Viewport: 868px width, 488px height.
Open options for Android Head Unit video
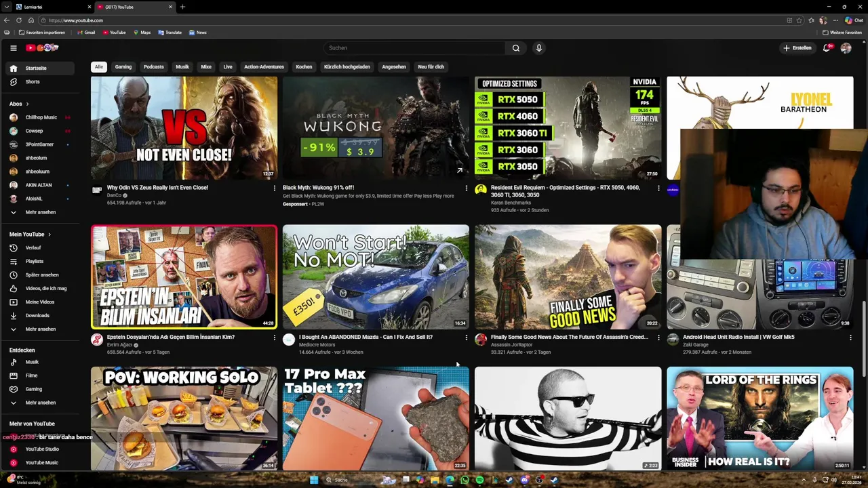(850, 337)
